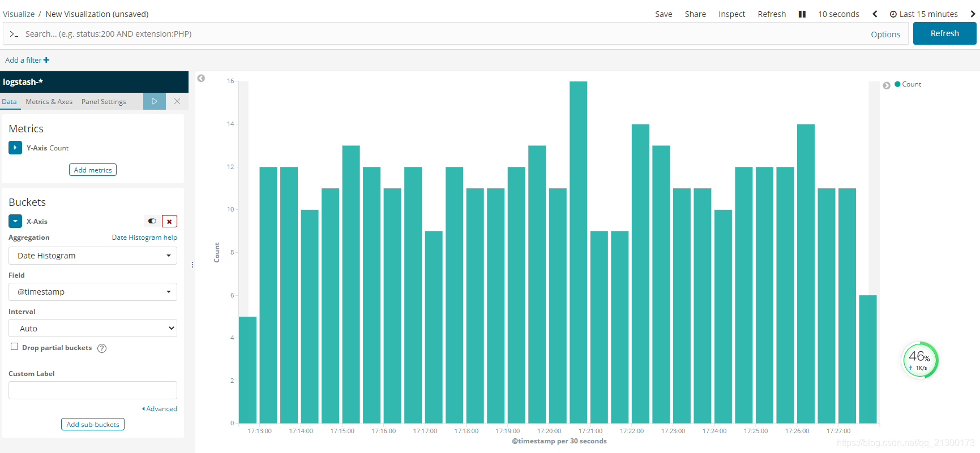The width and height of the screenshot is (980, 453).
Task: Switch to Metrics & Axes tab
Action: [x=49, y=102]
